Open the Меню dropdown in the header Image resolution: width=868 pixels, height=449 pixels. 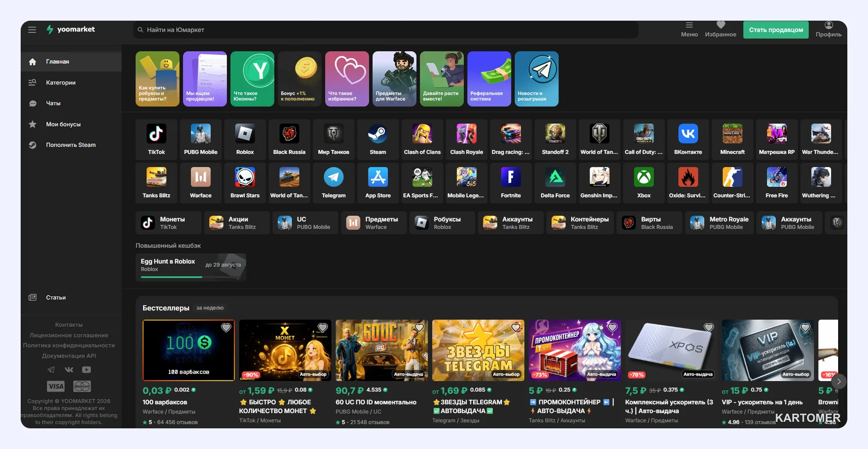[x=689, y=29]
